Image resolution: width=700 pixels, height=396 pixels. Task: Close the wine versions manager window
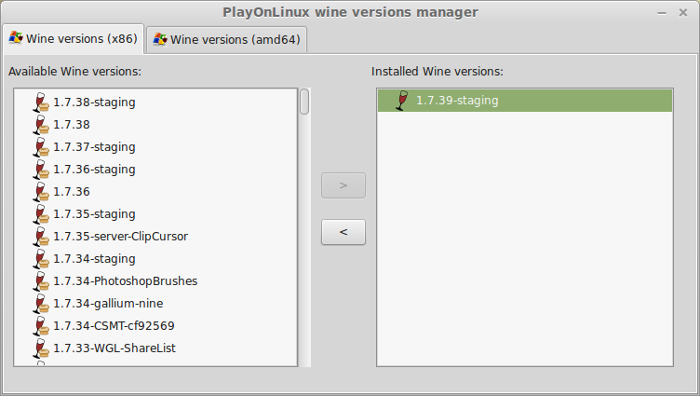[x=683, y=13]
